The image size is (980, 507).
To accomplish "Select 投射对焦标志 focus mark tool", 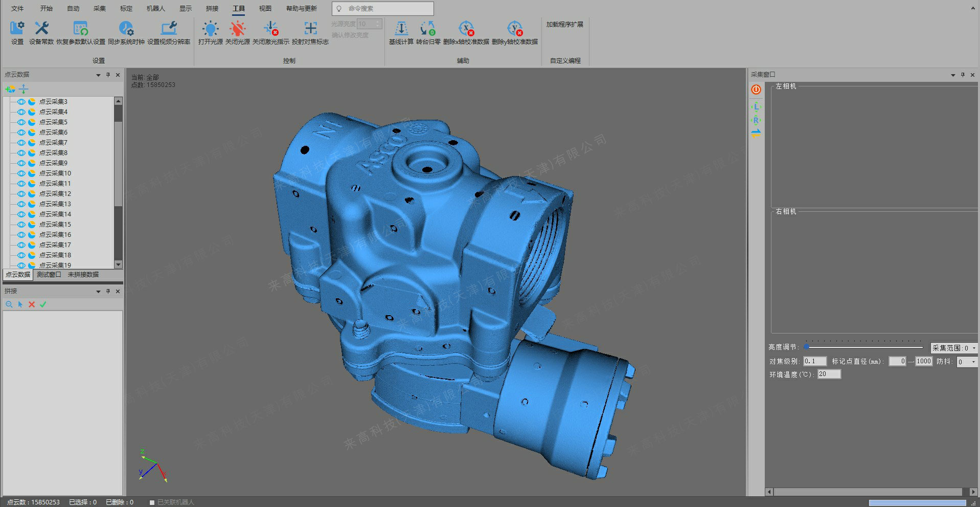I will [310, 29].
